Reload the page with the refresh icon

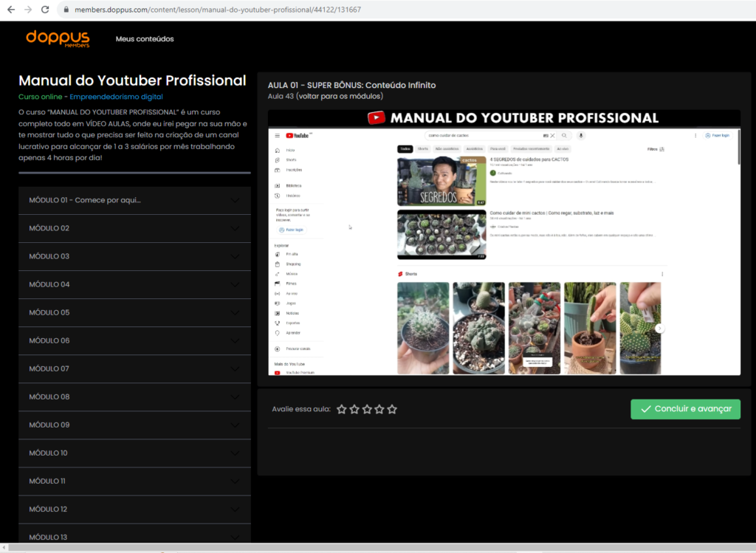coord(45,10)
